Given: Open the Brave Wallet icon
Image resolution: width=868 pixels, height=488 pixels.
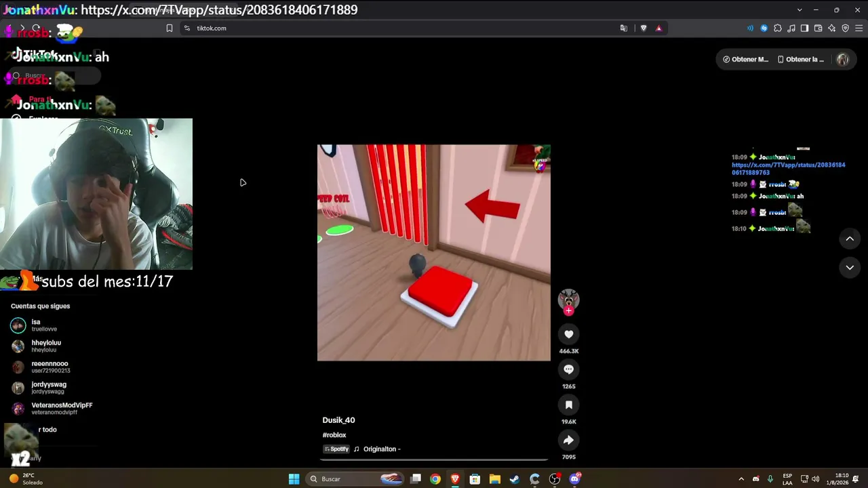Looking at the screenshot, I should click(818, 28).
